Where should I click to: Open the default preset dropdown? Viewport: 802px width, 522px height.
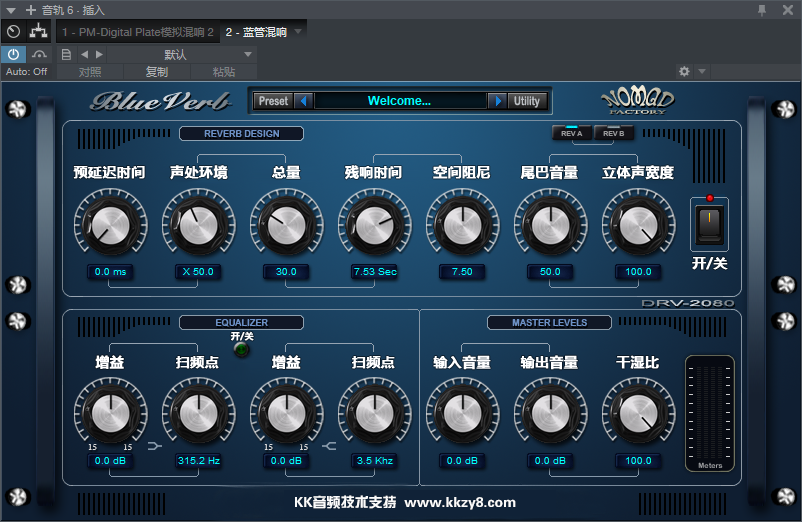182,54
